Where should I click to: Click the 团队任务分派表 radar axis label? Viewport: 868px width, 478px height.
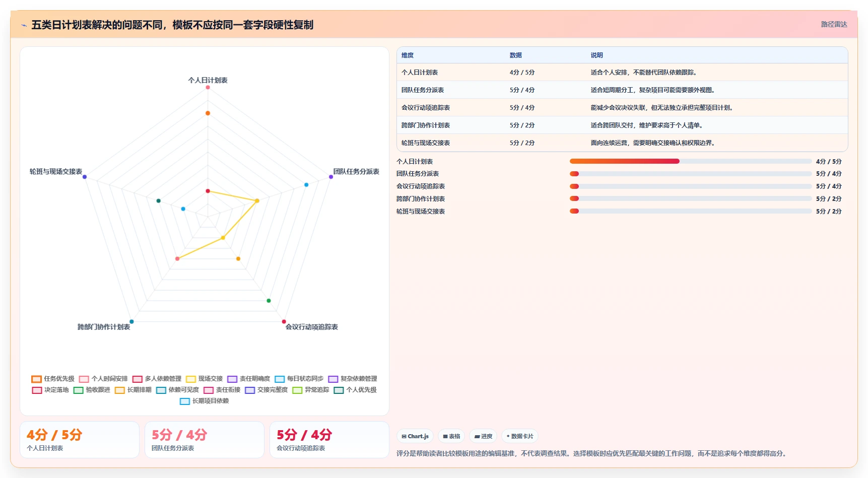coord(356,172)
